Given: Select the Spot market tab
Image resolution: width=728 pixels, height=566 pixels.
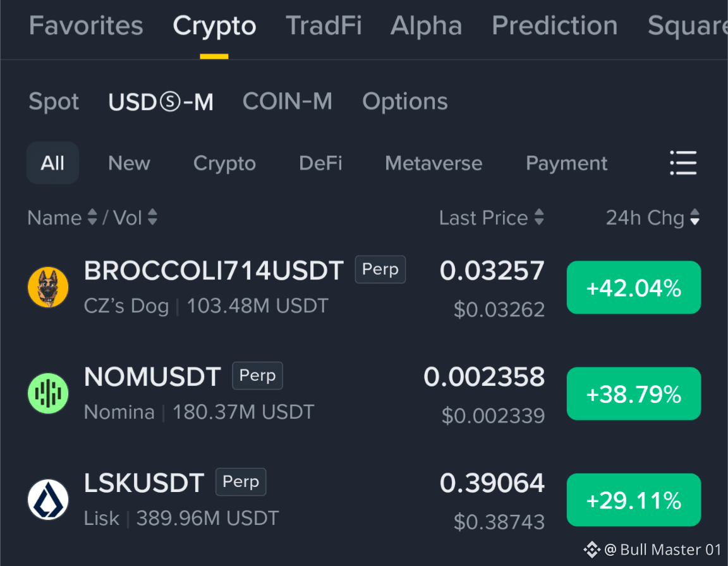Looking at the screenshot, I should click(x=54, y=101).
